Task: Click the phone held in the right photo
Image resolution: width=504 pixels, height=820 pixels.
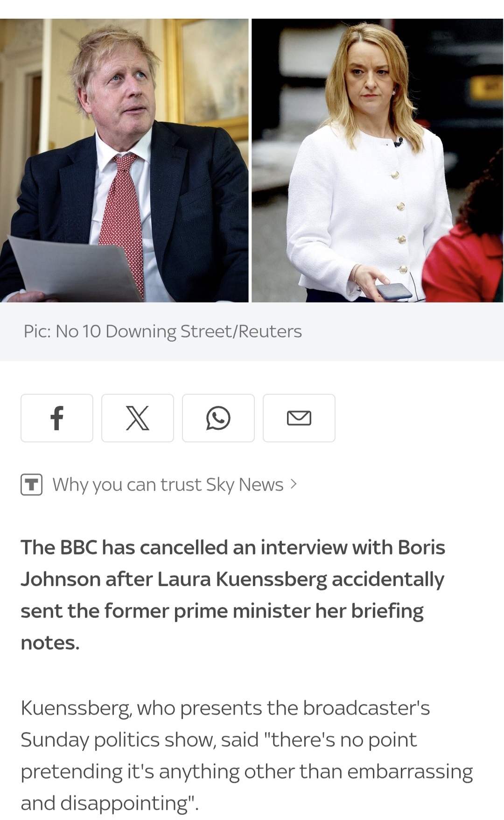Action: coord(394,291)
